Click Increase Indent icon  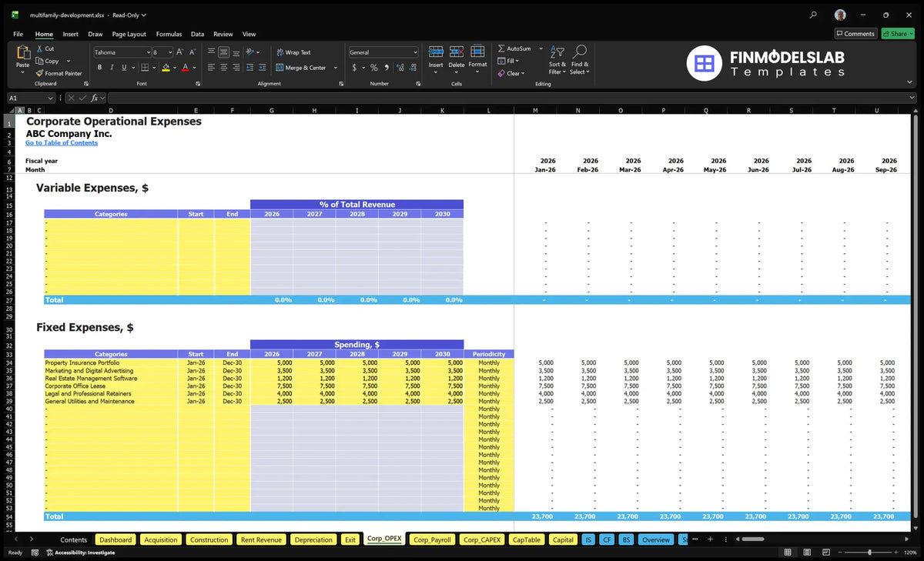(262, 68)
